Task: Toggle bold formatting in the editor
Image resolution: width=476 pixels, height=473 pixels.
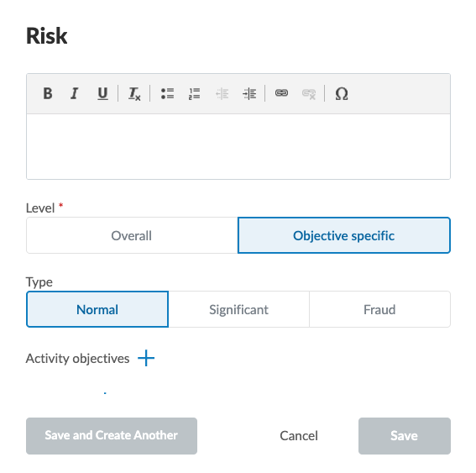Action: pyautogui.click(x=48, y=93)
